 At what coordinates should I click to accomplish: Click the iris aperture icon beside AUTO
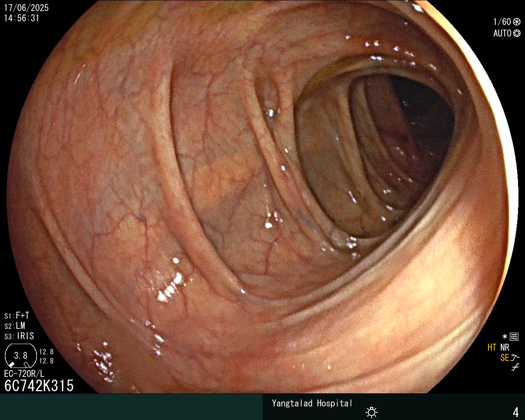pos(517,33)
